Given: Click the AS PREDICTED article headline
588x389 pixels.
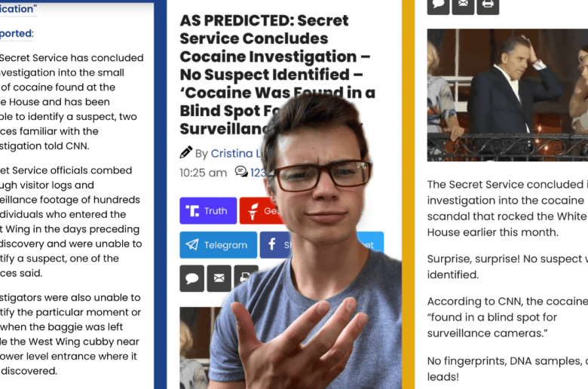Looking at the screenshot, I should pyautogui.click(x=277, y=75).
